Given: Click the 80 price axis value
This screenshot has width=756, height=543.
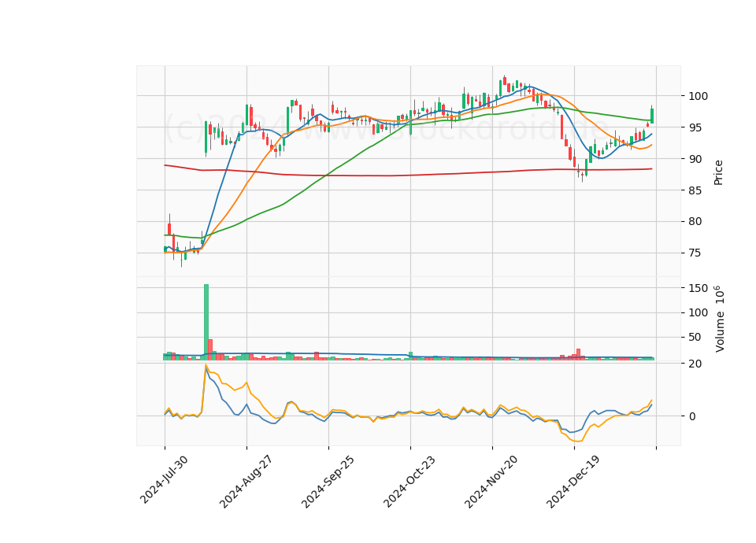Looking at the screenshot, I should point(695,222).
